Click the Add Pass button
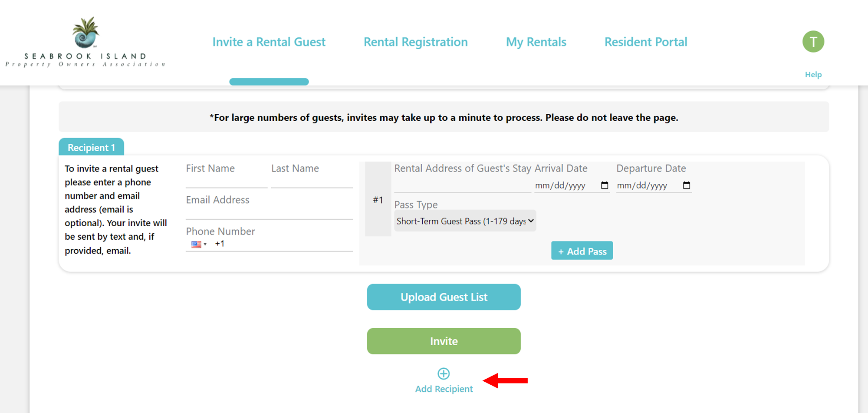This screenshot has height=413, width=868. click(582, 251)
